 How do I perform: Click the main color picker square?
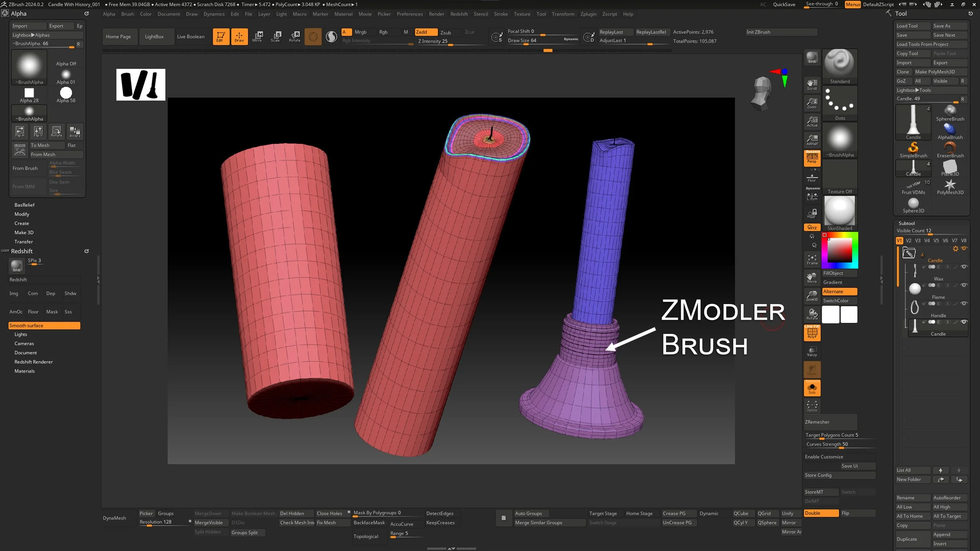coord(839,250)
